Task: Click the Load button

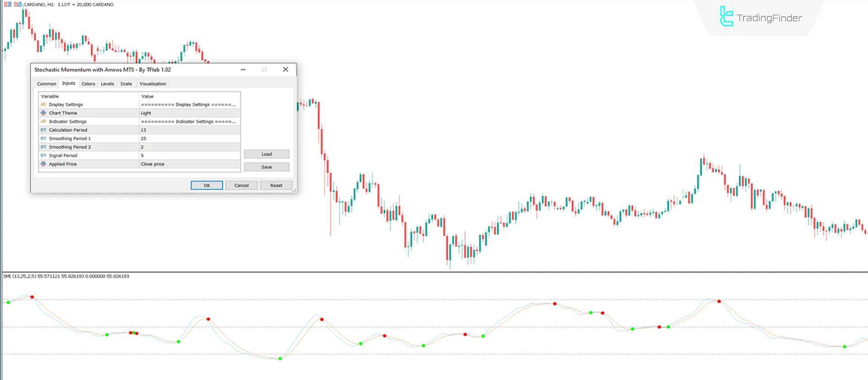Action: click(x=266, y=154)
